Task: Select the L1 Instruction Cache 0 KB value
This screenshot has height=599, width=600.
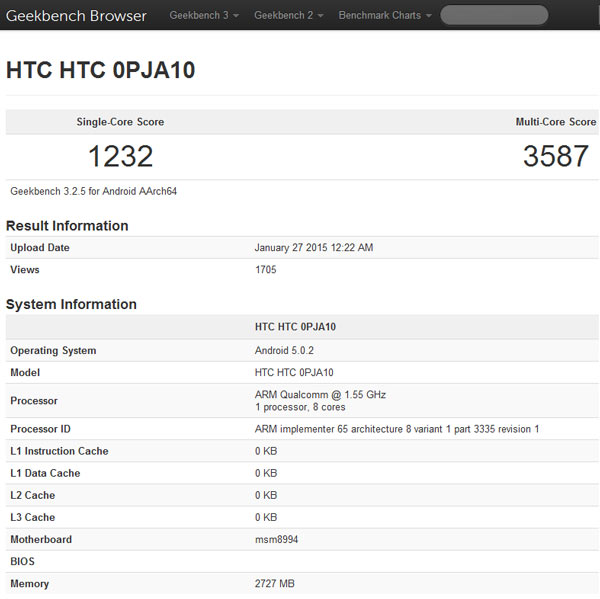Action: (266, 451)
